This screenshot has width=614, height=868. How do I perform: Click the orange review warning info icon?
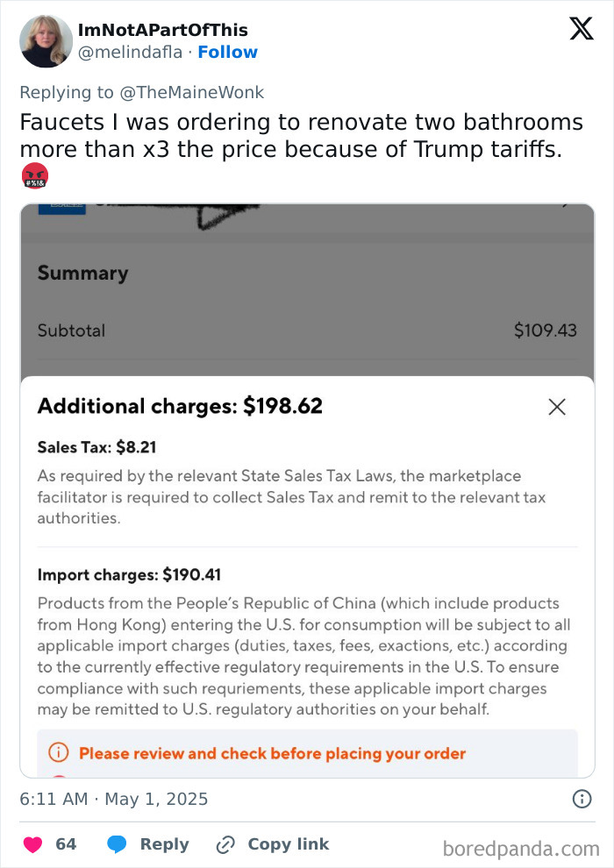click(60, 753)
